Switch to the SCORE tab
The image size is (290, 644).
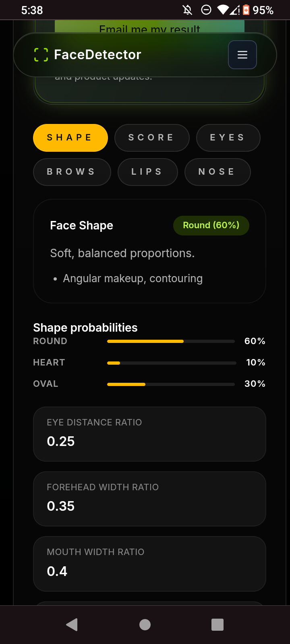click(152, 138)
